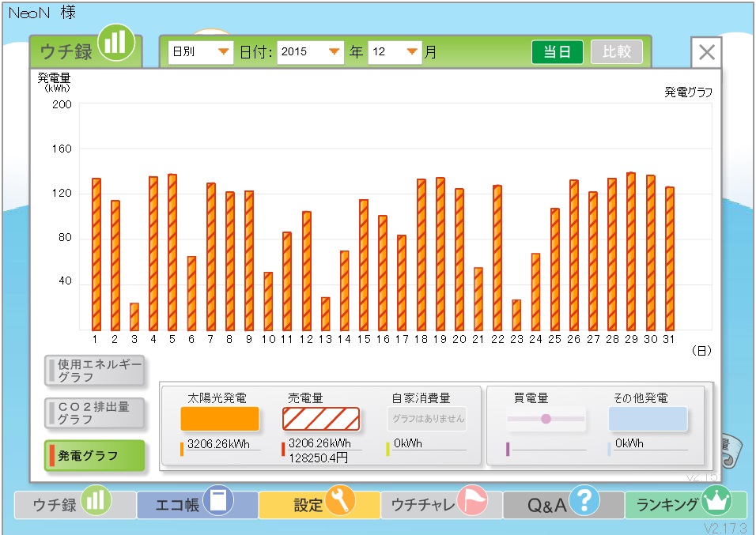Click the crown icon on ランキング
Screen dimensions: 756x535
tap(716, 500)
